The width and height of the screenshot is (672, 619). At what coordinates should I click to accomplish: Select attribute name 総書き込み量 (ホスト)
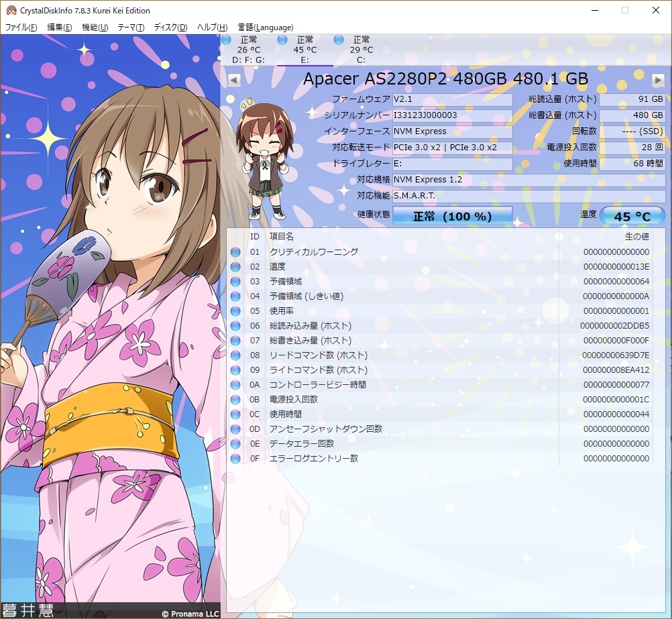[x=311, y=341]
